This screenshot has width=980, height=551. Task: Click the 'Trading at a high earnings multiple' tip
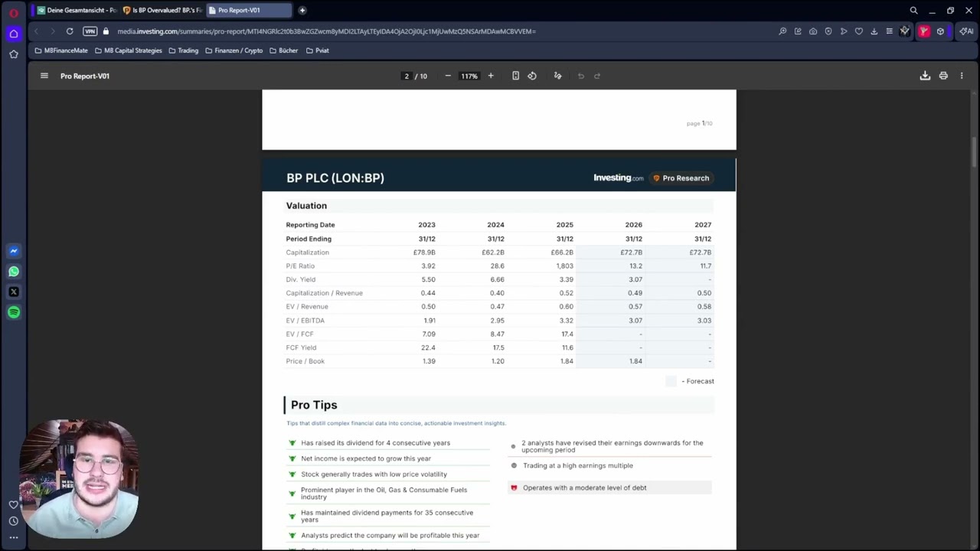[x=578, y=465]
